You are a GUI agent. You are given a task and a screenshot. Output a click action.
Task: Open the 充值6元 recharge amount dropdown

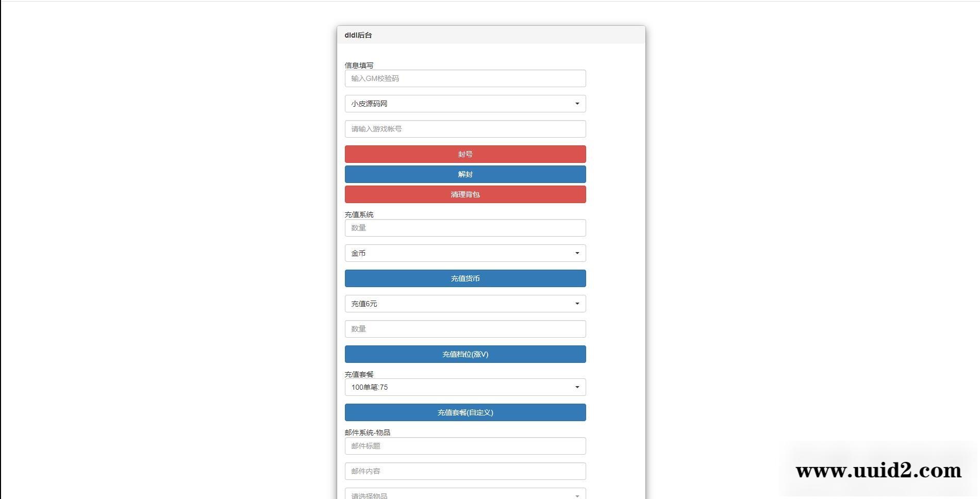[x=464, y=303]
